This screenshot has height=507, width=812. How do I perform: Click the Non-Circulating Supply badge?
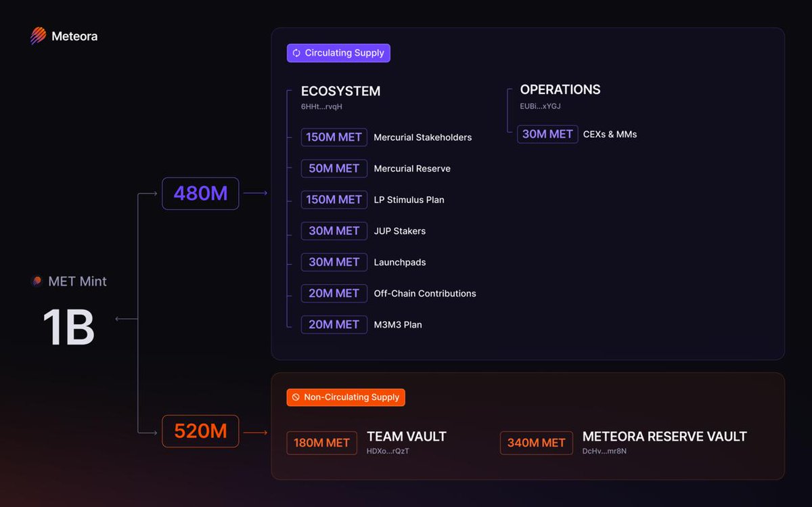click(346, 397)
